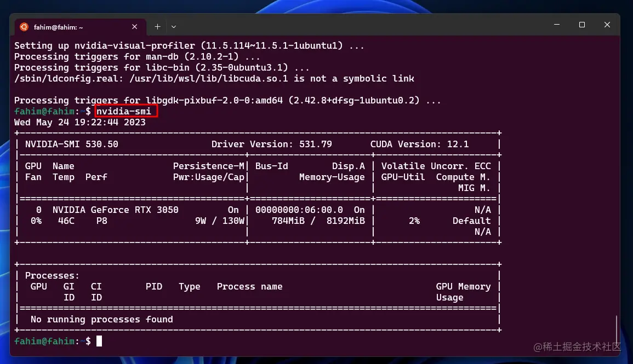
Task: Click the 'libgdk-pixbuf-2.0-0:amd64' trigger line
Action: click(x=227, y=100)
